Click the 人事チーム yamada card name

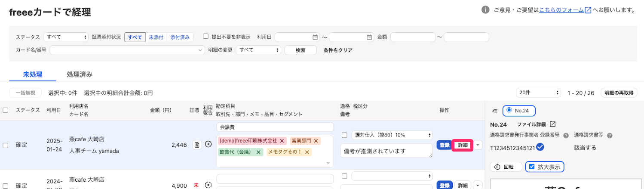click(94, 151)
